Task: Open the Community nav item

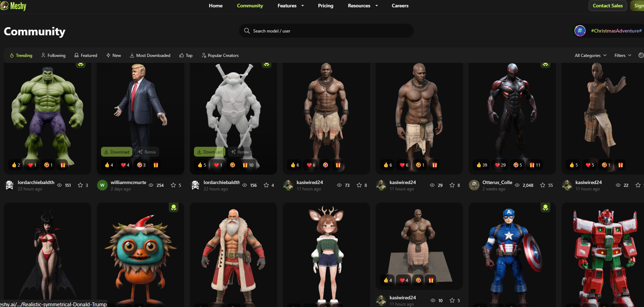Action: pyautogui.click(x=250, y=6)
